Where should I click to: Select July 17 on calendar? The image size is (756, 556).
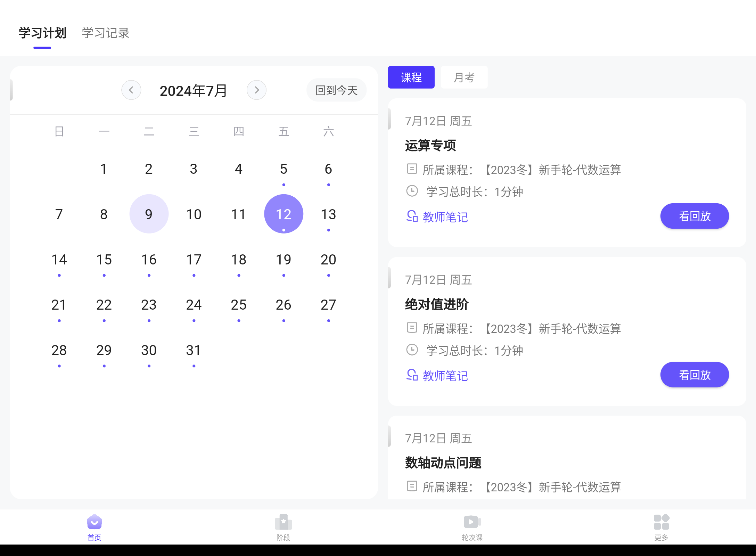(194, 260)
